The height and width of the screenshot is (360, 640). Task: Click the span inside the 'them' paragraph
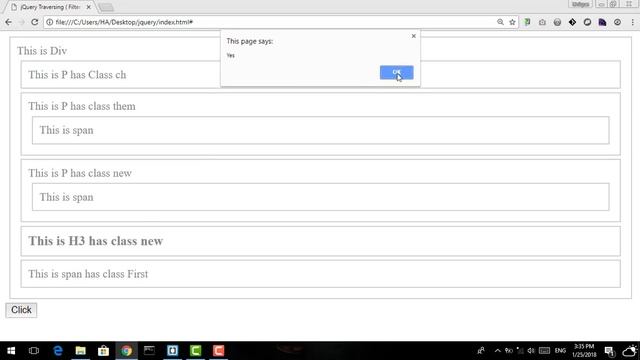tap(320, 130)
